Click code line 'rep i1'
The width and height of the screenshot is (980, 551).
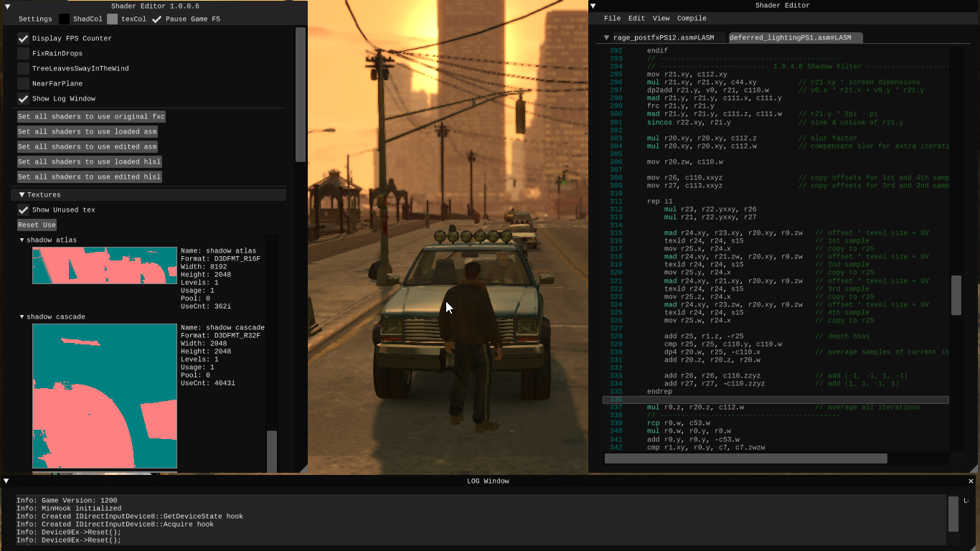click(659, 202)
